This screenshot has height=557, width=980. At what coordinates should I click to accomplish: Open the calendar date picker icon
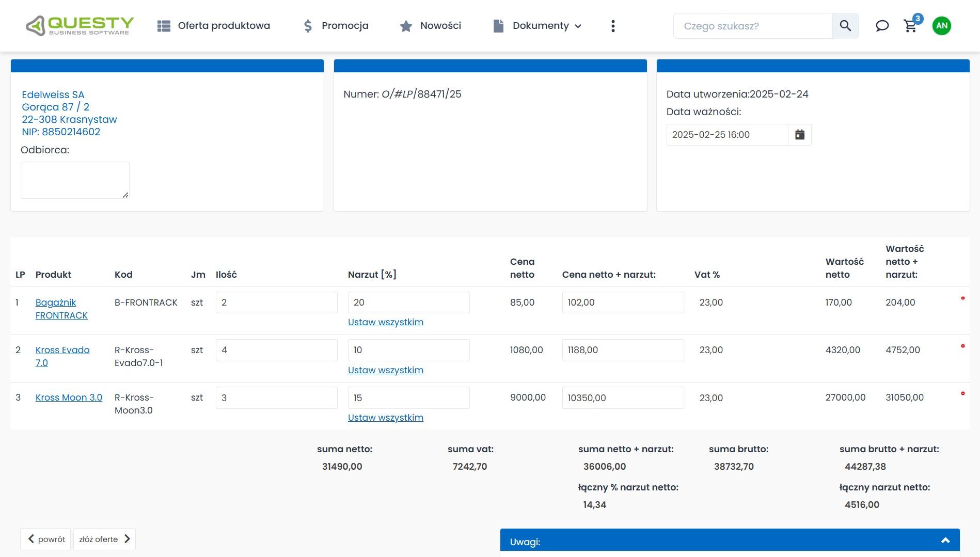(800, 135)
